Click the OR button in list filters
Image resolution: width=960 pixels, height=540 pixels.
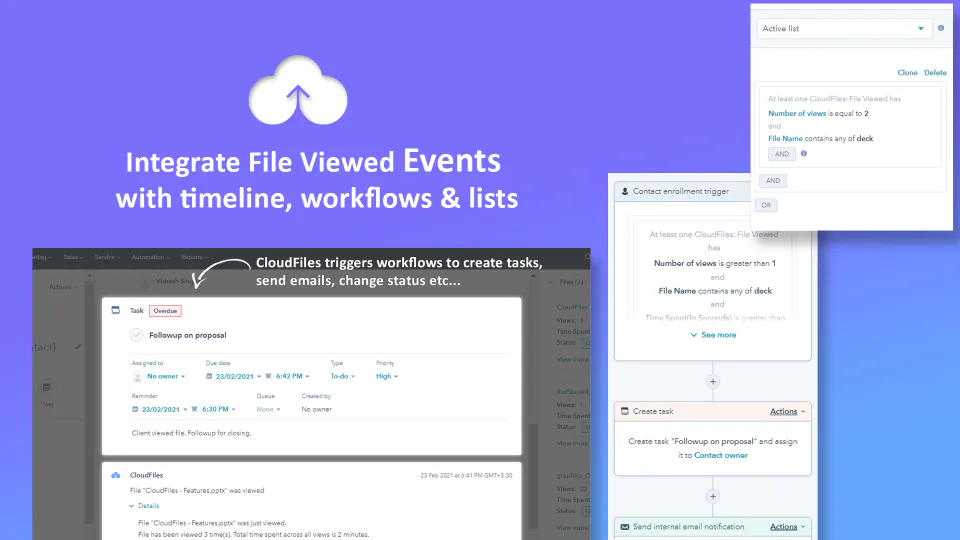pos(766,205)
